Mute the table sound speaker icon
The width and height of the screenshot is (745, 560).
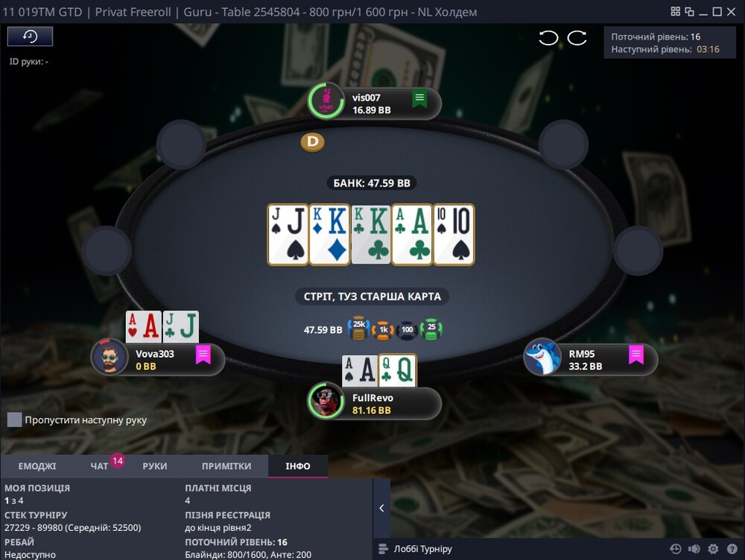(694, 549)
